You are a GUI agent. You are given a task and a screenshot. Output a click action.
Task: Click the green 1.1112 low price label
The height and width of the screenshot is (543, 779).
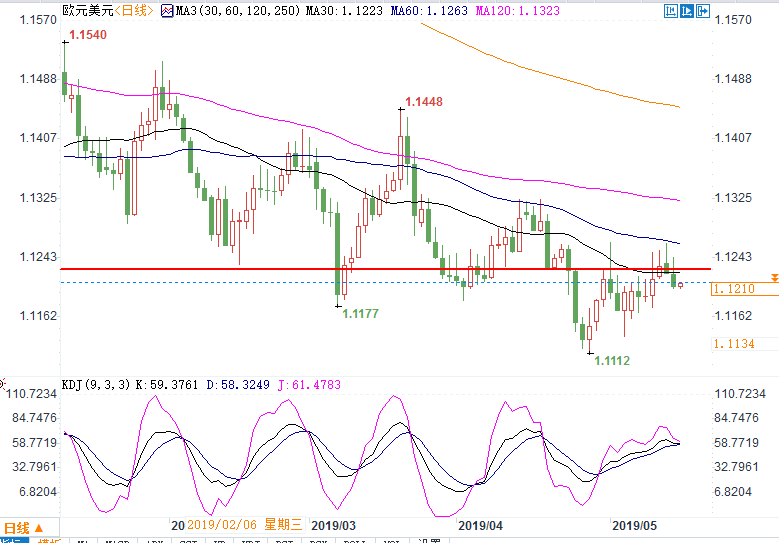coord(612,361)
